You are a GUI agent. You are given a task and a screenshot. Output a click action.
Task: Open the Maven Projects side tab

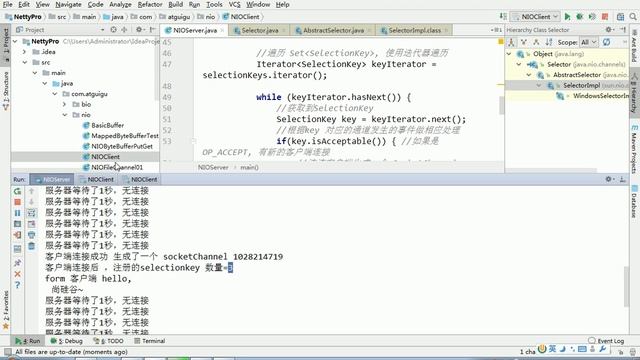click(634, 149)
